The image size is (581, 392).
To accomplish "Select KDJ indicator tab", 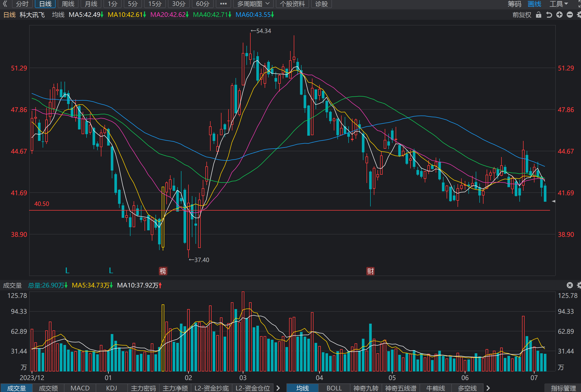I will 112,388.
